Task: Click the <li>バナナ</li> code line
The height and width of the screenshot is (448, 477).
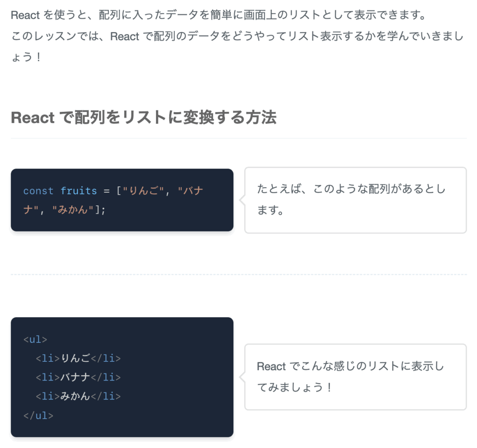Action: pyautogui.click(x=78, y=377)
